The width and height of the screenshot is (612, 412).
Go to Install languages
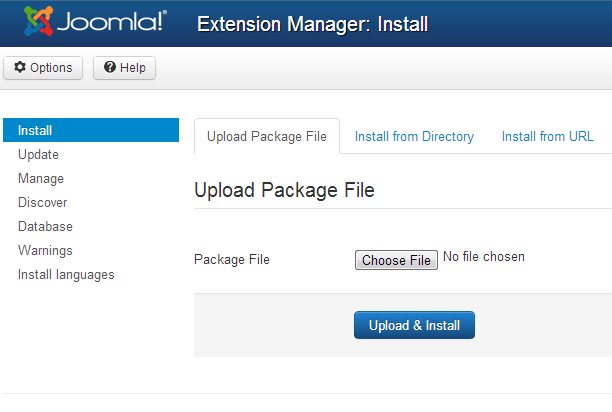pos(66,274)
